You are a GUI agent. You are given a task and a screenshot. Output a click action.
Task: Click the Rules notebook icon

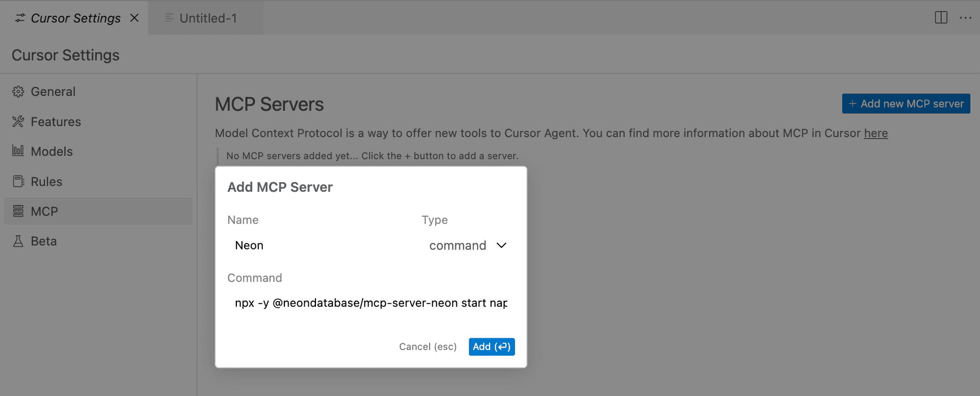pyautogui.click(x=18, y=181)
